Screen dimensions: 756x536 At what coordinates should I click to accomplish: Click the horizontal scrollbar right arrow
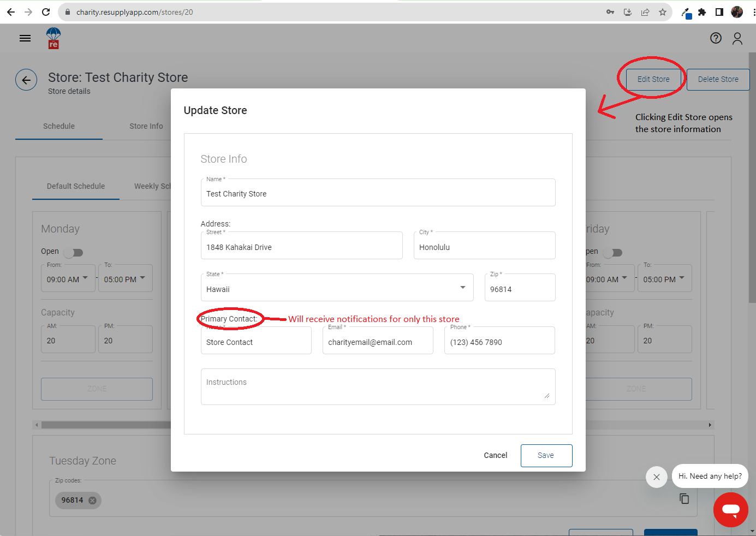[x=710, y=425]
